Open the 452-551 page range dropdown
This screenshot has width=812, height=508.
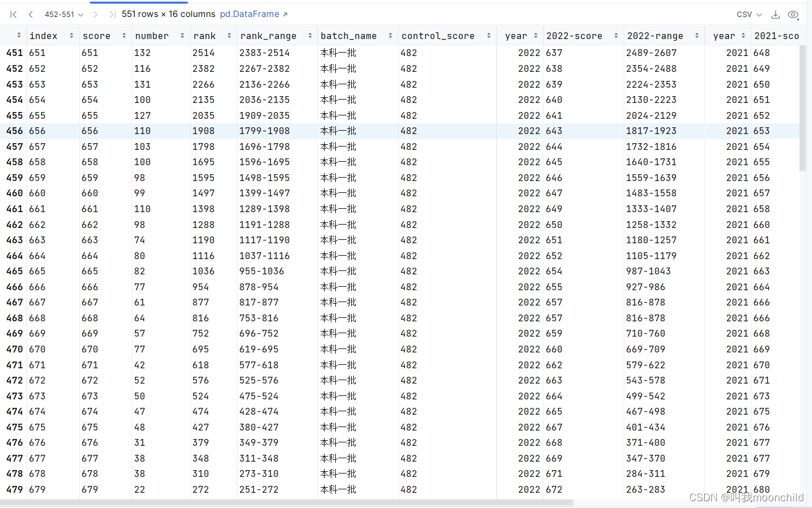click(x=64, y=14)
